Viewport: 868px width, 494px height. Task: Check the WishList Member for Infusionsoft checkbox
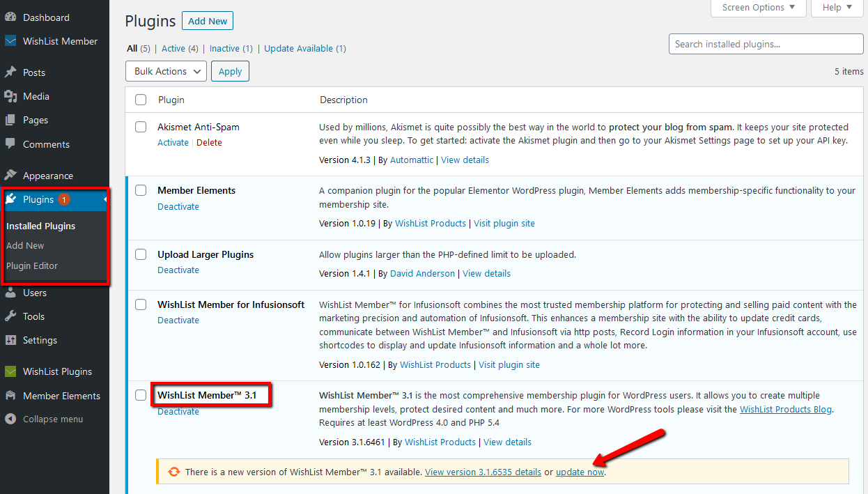tap(141, 304)
